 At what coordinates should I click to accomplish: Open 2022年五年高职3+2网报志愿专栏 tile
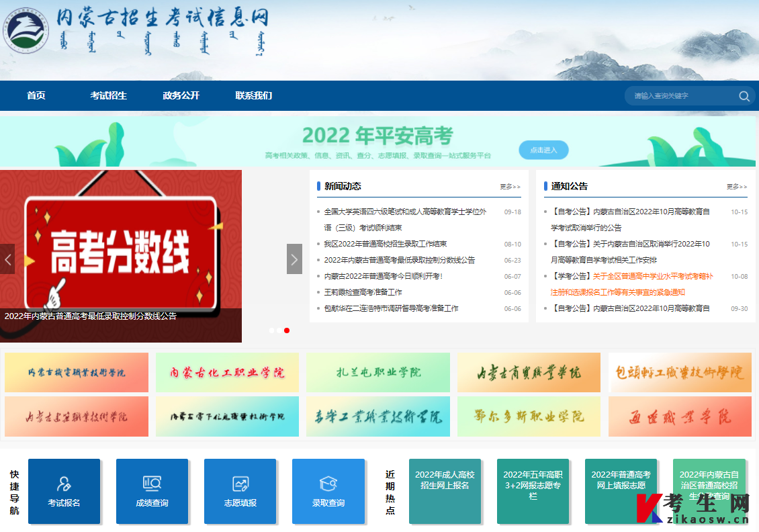pyautogui.click(x=533, y=491)
